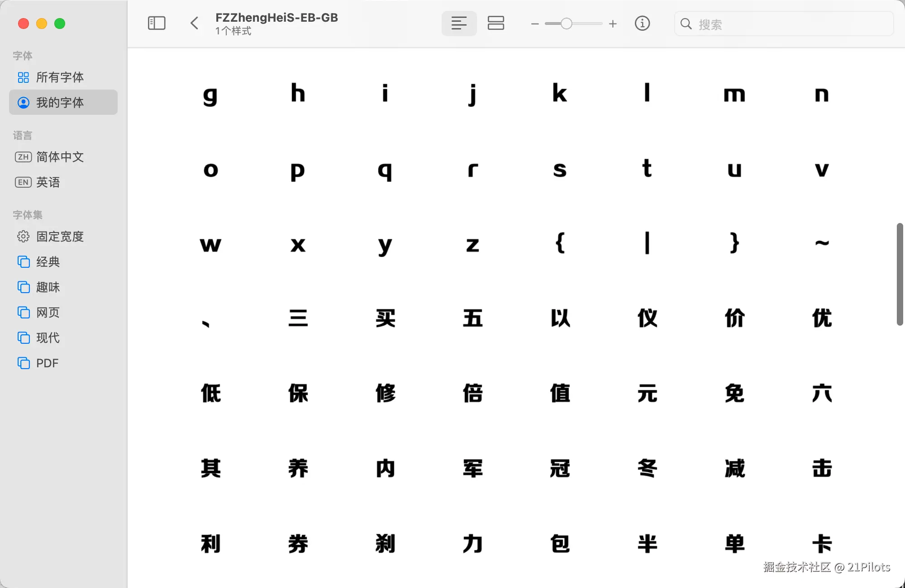Viewport: 905px width, 588px height.
Task: Open the Fun (趣味) font collection
Action: pyautogui.click(x=48, y=287)
